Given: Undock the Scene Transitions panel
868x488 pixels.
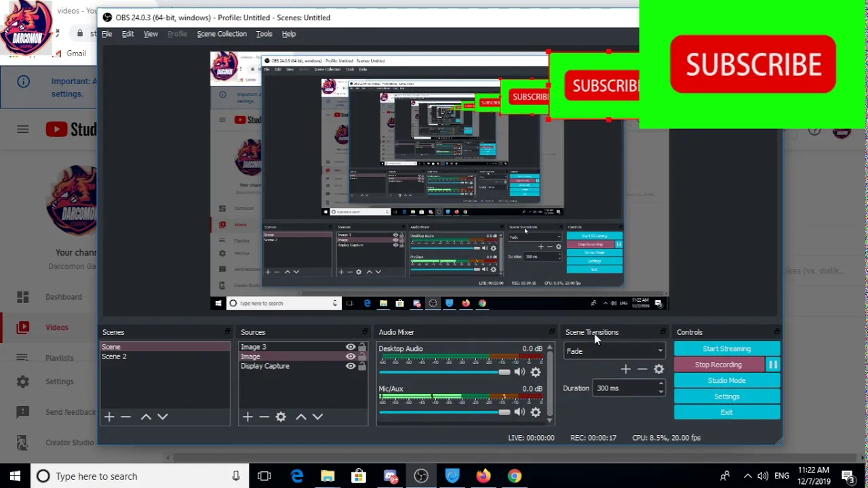Looking at the screenshot, I should (663, 332).
